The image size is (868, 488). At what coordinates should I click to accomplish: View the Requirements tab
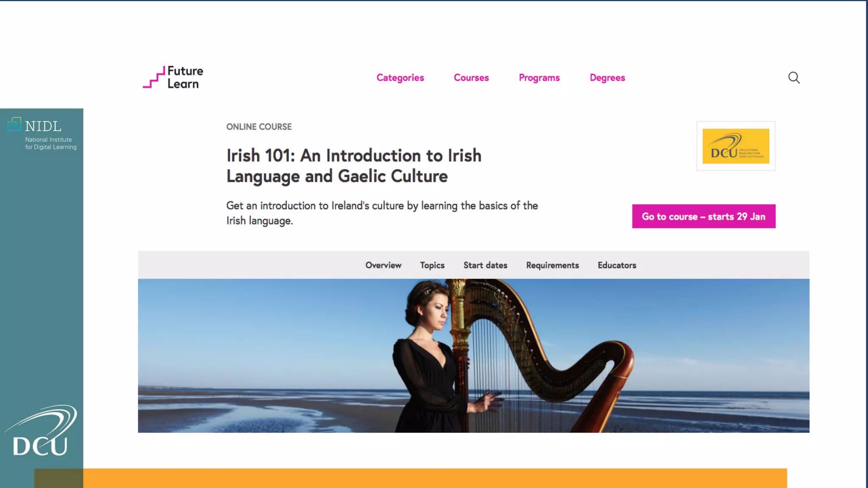[552, 265]
